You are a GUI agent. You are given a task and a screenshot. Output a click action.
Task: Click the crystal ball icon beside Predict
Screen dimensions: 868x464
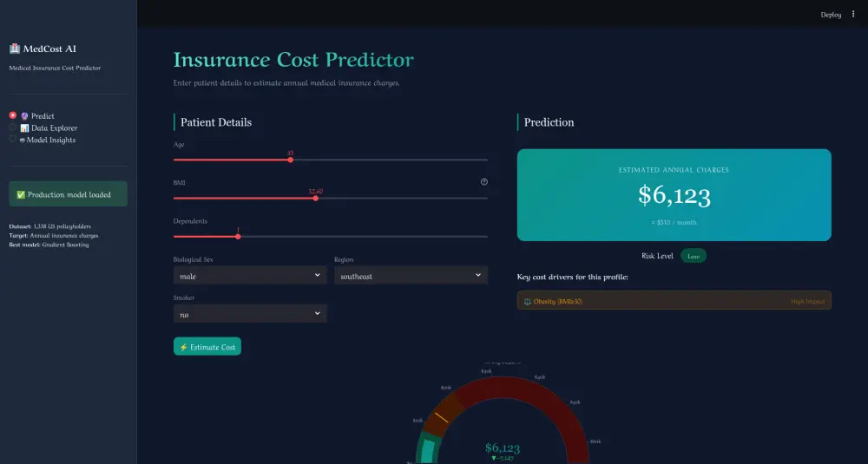pos(24,116)
